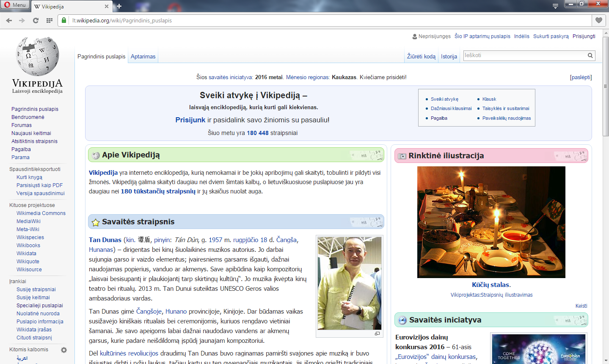The width and height of the screenshot is (609, 364).
Task: Enlarge image via icon under Tan Dunas photo
Action: 377,334
